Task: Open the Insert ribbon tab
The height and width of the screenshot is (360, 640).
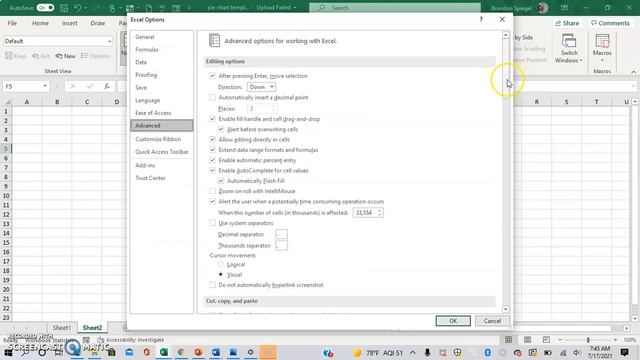Action: [69, 23]
